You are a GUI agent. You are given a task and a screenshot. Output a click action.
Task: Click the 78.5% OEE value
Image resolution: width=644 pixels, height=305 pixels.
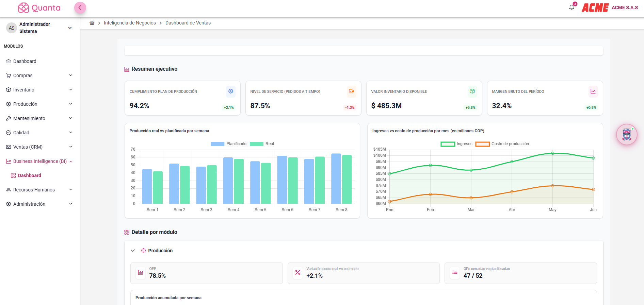(x=157, y=276)
